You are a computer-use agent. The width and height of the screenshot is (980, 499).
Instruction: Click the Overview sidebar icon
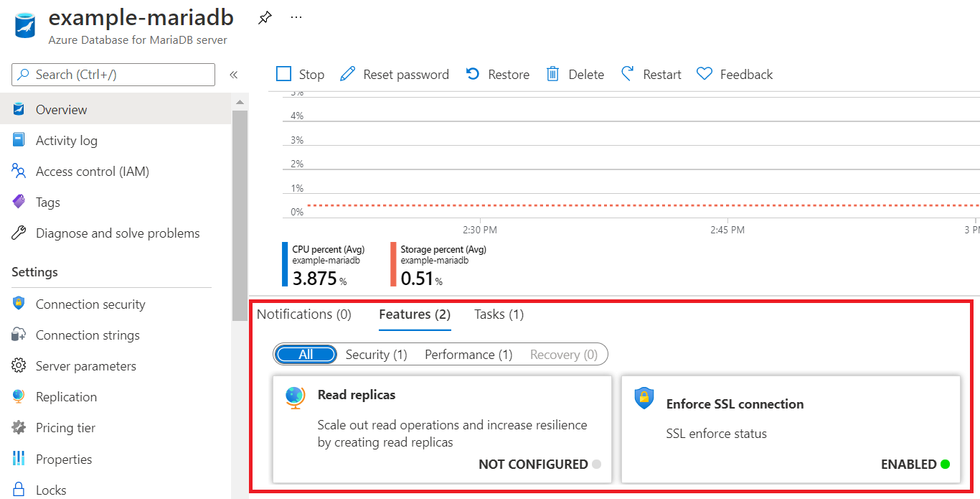click(x=19, y=109)
